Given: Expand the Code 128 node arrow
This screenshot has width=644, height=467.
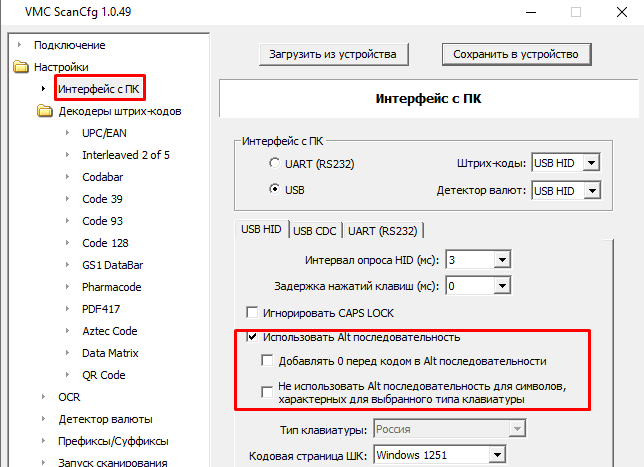Looking at the screenshot, I should click(x=67, y=243).
